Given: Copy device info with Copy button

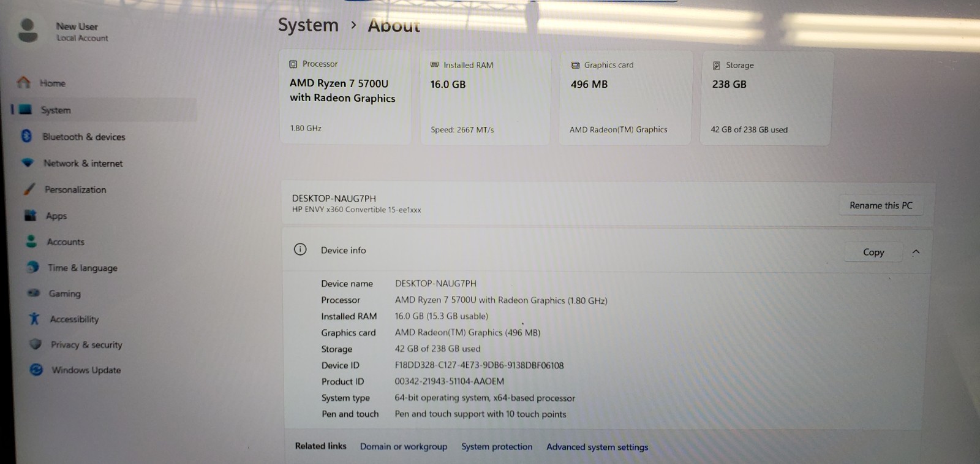Looking at the screenshot, I should (873, 252).
